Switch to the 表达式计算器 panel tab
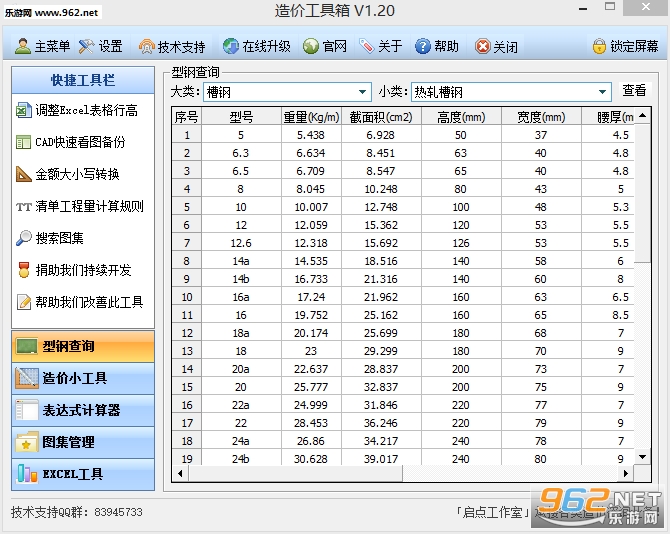Image resolution: width=670 pixels, height=534 pixels. [83, 410]
